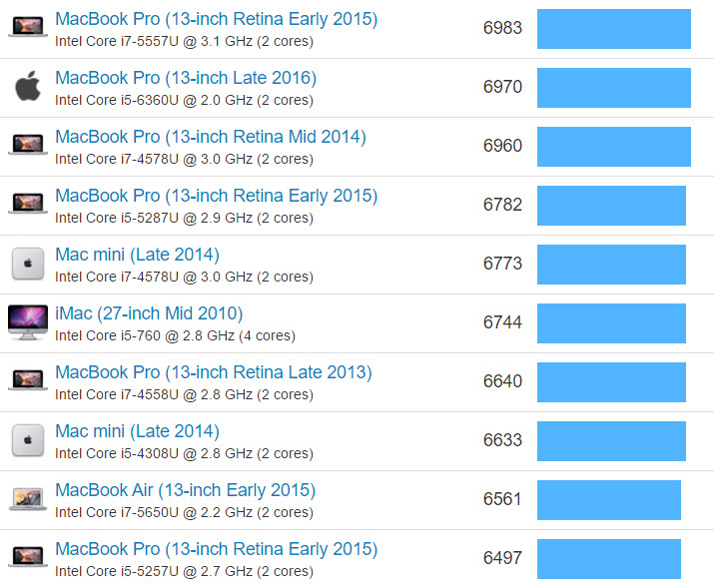Screen dimensions: 714x588
Task: Click MacBook Pro icon beside i7-5557U row
Action: point(28,26)
